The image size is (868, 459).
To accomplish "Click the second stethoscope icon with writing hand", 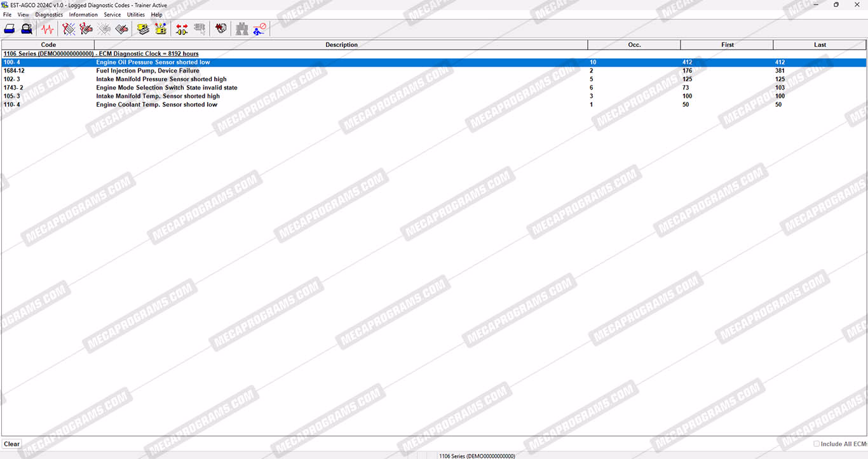I will coord(86,29).
